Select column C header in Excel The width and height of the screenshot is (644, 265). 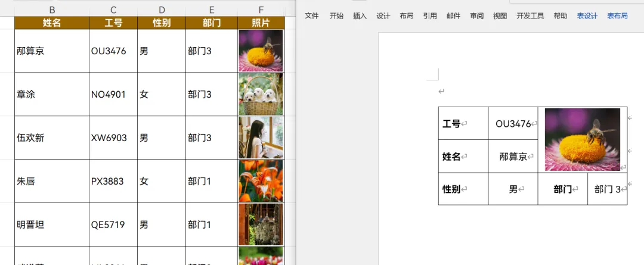(x=113, y=10)
